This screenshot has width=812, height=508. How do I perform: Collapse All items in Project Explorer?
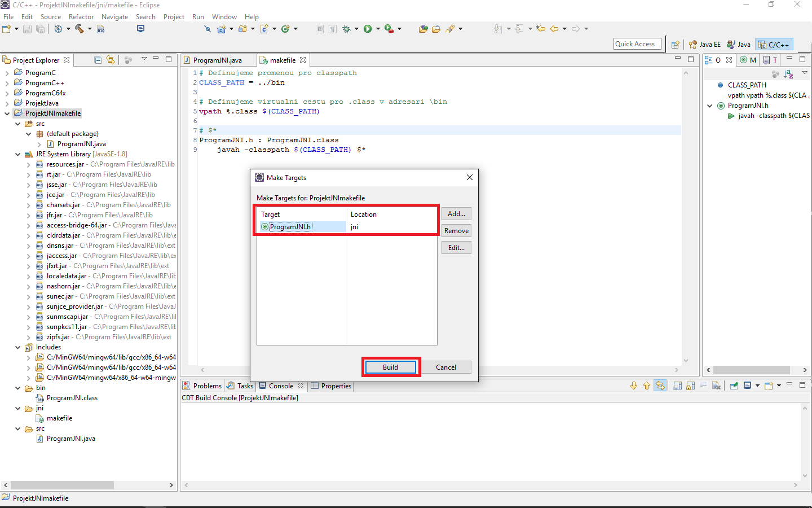(x=98, y=60)
